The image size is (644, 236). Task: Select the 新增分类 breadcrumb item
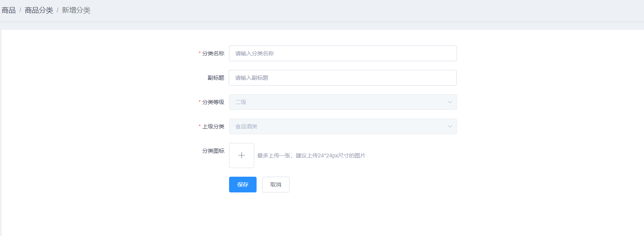pos(76,10)
